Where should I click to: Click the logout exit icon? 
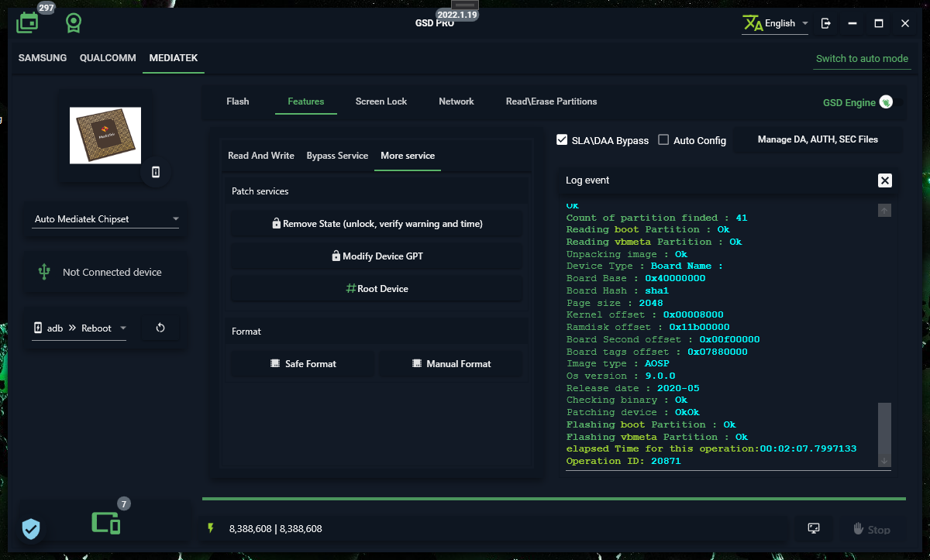[826, 23]
